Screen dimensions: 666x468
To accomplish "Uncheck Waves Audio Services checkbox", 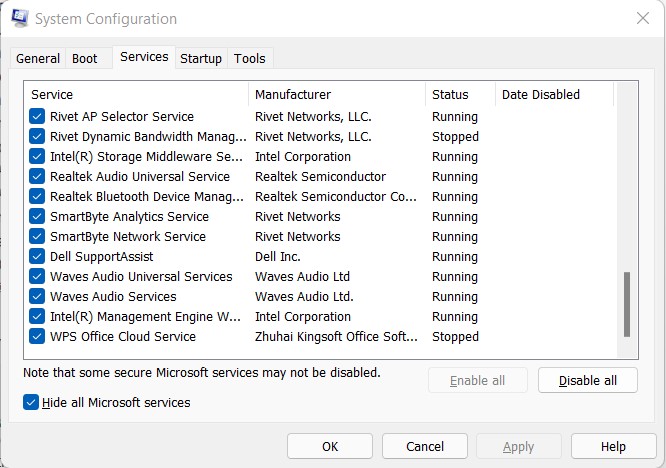I will tap(37, 296).
